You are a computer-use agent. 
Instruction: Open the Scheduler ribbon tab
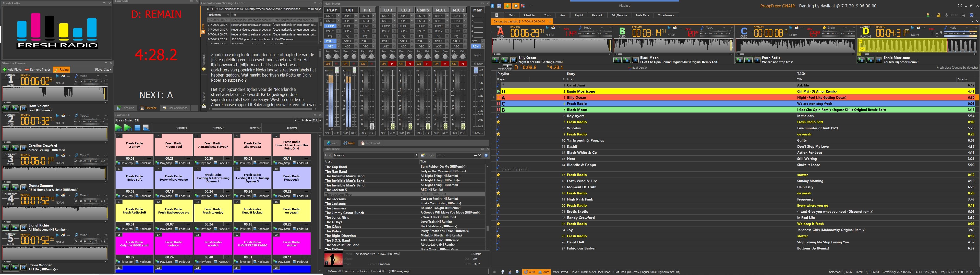529,15
